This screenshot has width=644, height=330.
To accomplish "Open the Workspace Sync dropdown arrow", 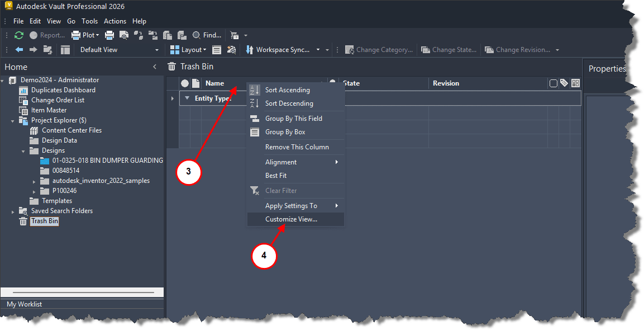I will (x=318, y=50).
